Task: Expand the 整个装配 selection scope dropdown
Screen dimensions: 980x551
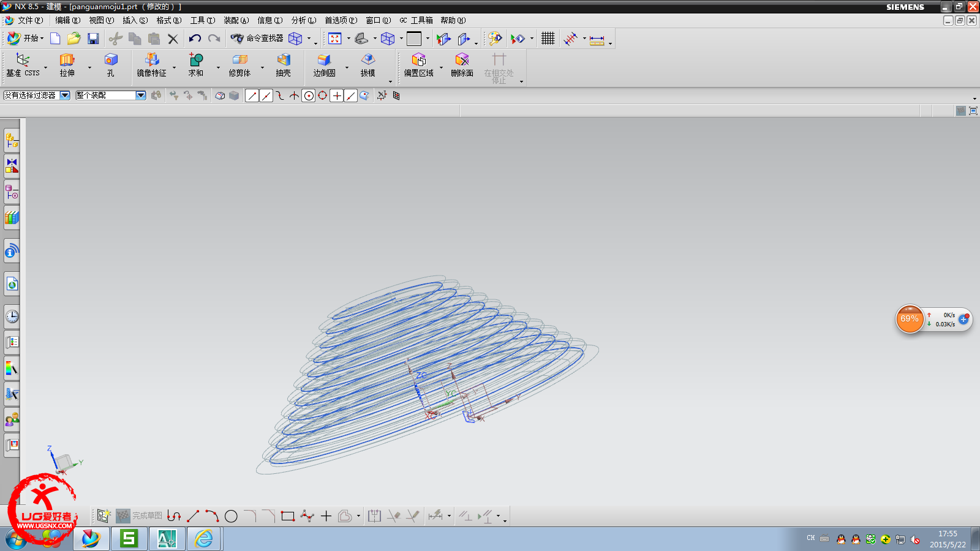Action: (x=141, y=96)
